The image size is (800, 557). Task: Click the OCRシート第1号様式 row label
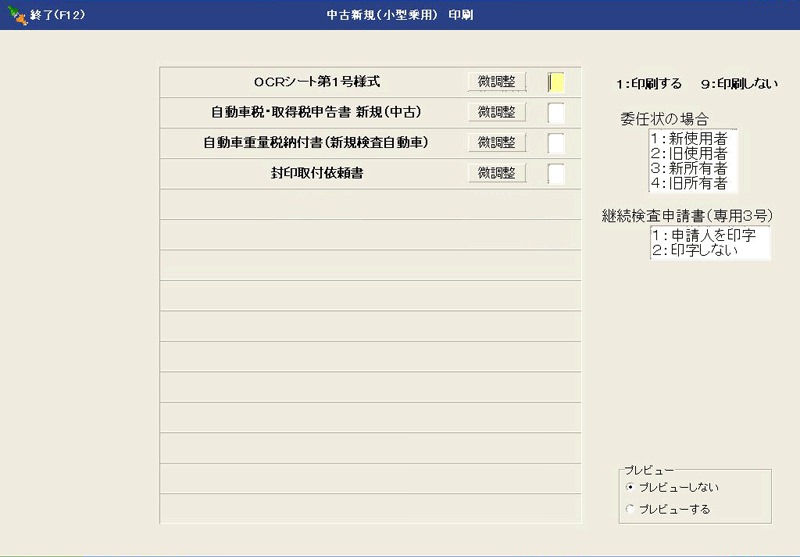pyautogui.click(x=317, y=82)
